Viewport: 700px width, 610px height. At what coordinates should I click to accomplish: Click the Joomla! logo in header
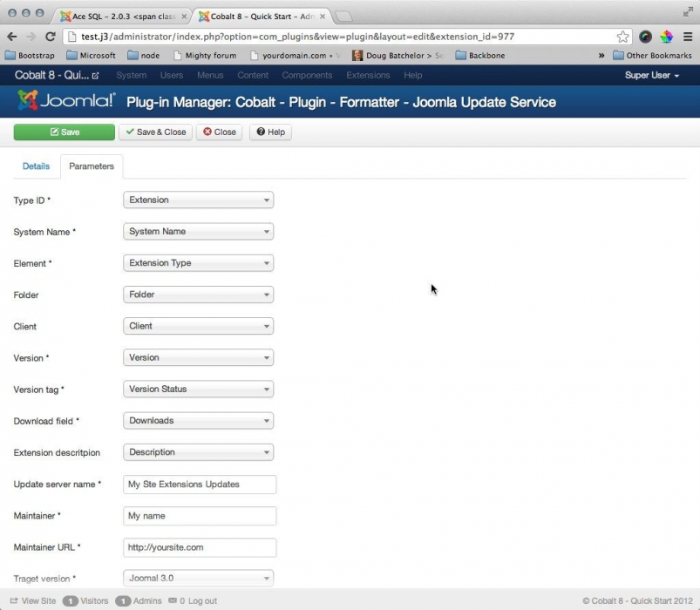coord(67,102)
